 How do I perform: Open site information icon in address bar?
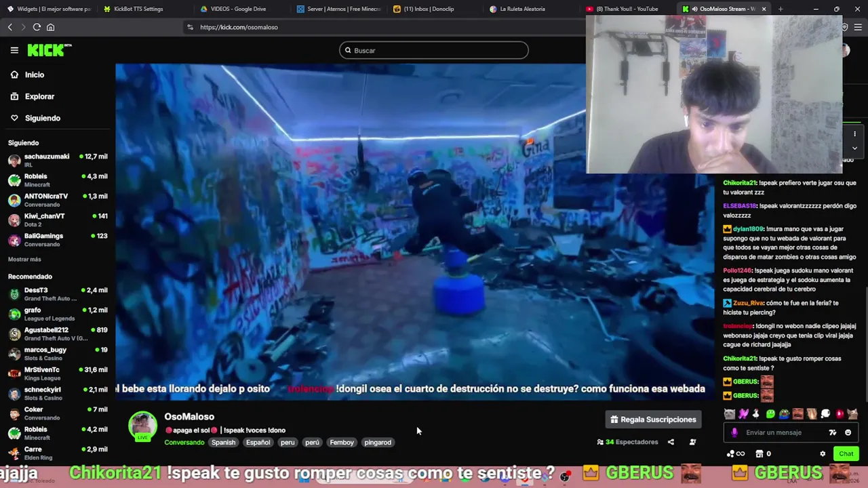tap(190, 27)
